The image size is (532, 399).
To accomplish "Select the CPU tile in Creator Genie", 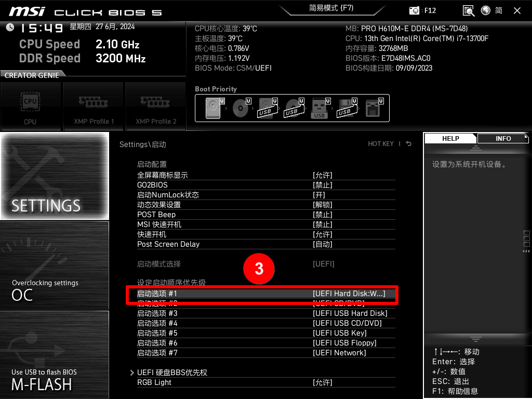I will 31,107.
